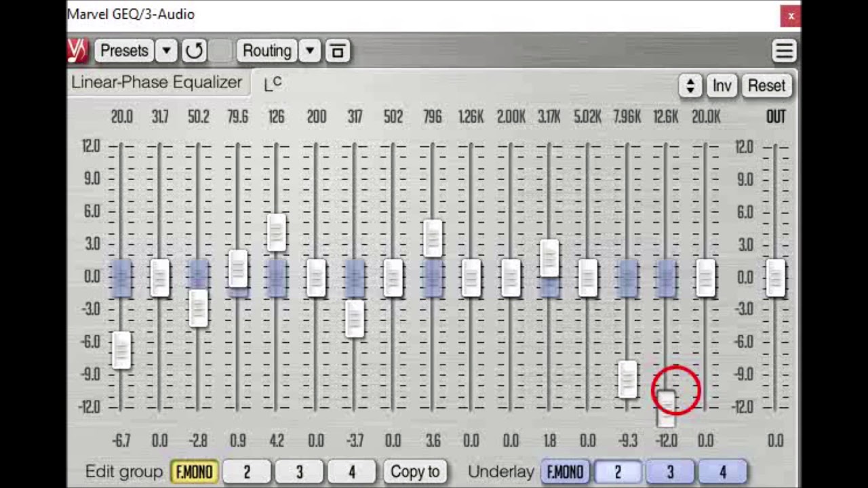
Task: Click the OUT gain value 0.0
Action: click(x=776, y=441)
